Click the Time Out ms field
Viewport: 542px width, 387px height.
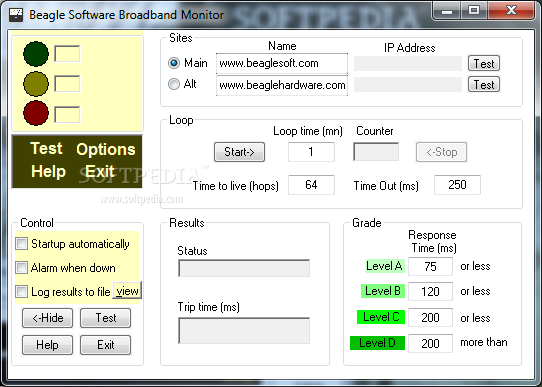(x=457, y=185)
